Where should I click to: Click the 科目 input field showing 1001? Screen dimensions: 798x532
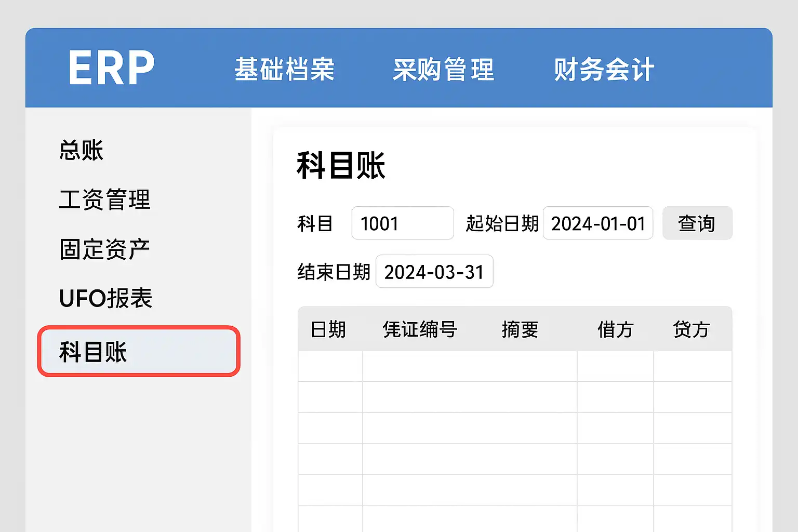coord(403,223)
